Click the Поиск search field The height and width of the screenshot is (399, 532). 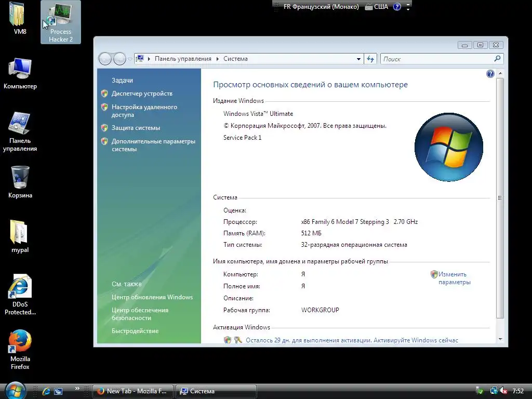437,59
